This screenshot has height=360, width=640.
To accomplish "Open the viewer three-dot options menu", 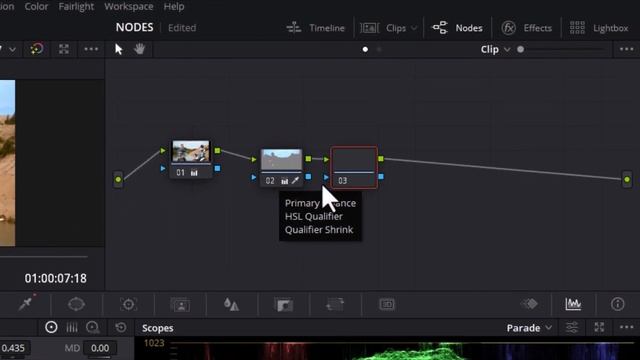I will [x=91, y=49].
